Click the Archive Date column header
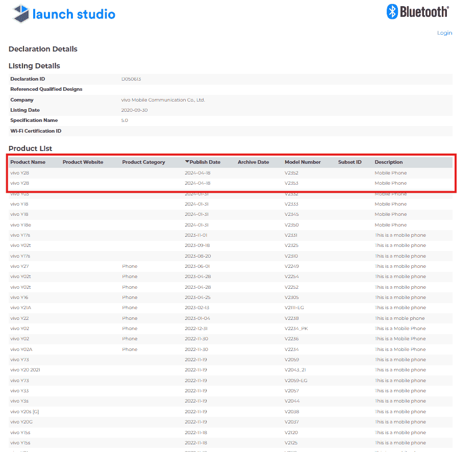The height and width of the screenshot is (452, 476). click(x=253, y=162)
